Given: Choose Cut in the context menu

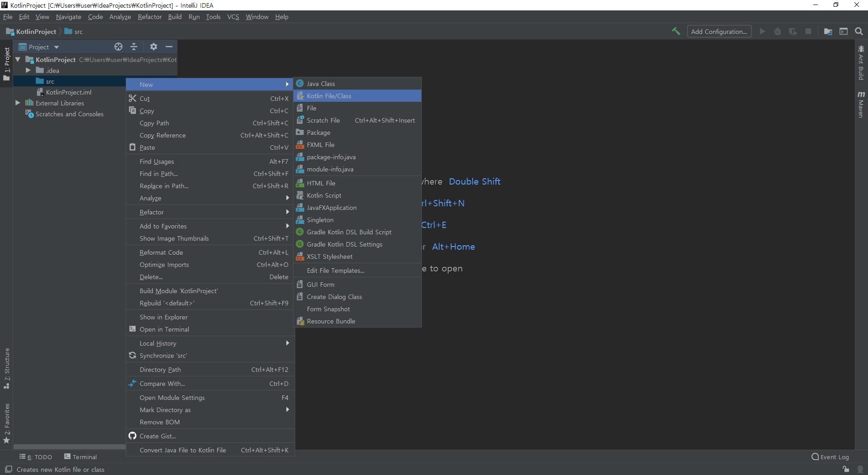Looking at the screenshot, I should tap(210, 99).
